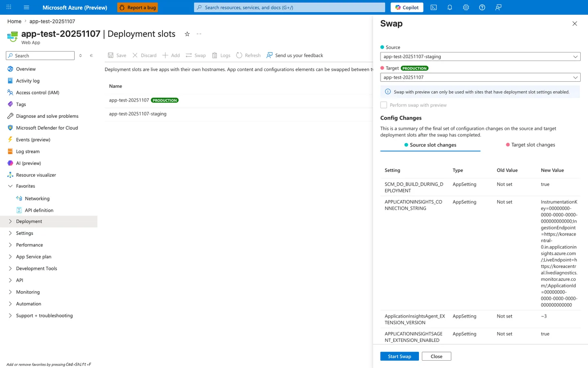Open Logs from the command bar
Screen dimensions: 588x368
pyautogui.click(x=221, y=55)
